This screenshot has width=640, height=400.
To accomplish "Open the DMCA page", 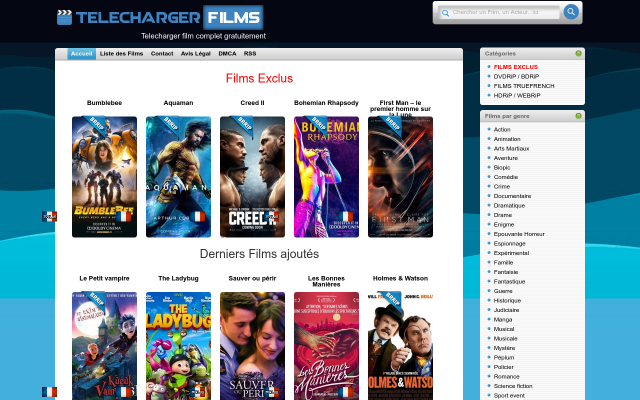I will pos(227,54).
